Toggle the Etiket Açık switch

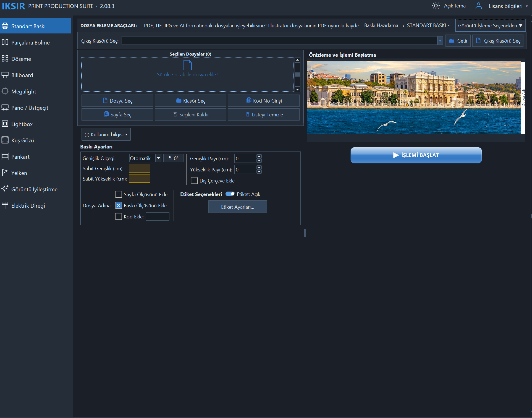tap(230, 194)
